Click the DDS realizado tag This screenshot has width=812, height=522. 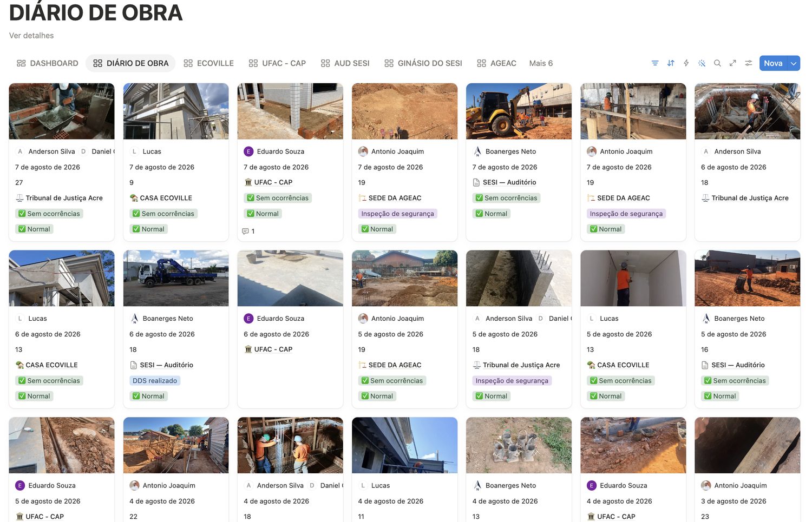(155, 381)
